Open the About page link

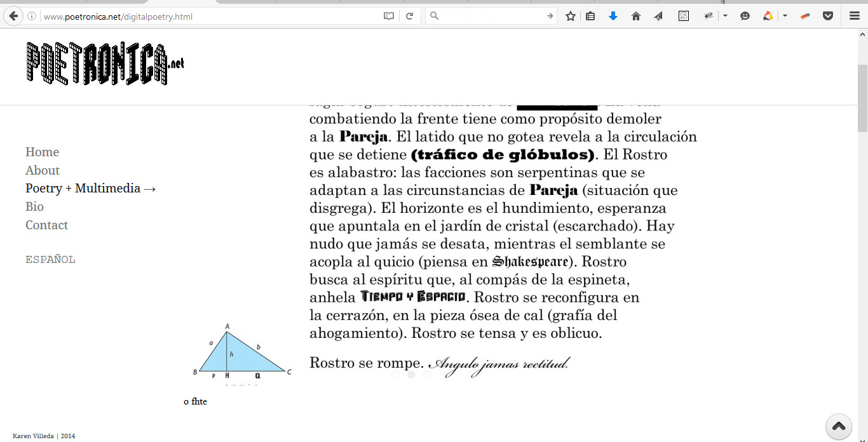[43, 170]
